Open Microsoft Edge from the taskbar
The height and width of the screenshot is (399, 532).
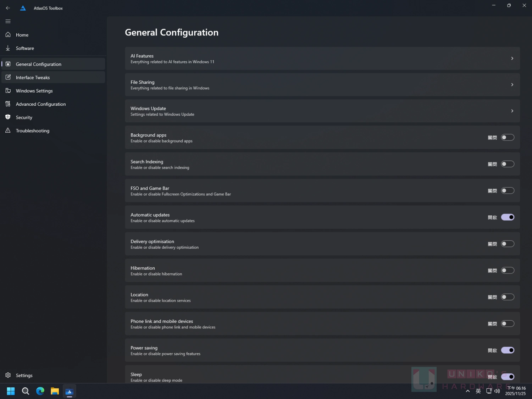point(40,391)
